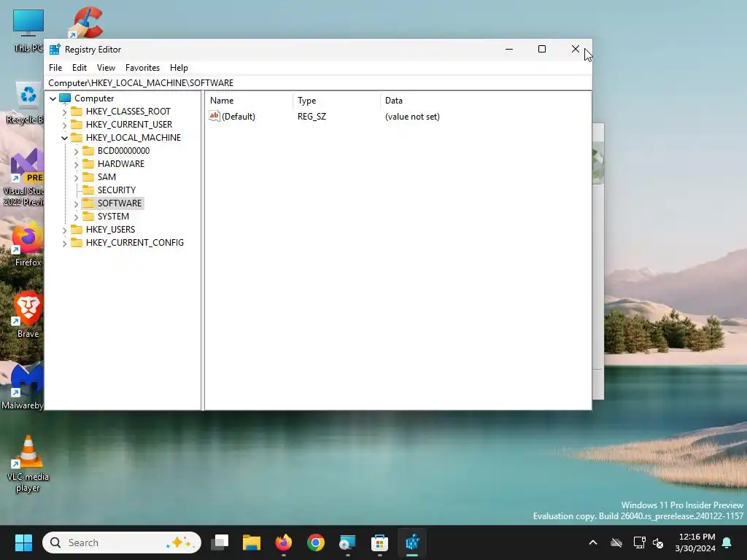Click the HKEY_CLASSES_ROOT folder icon
The image size is (747, 560).
(76, 112)
